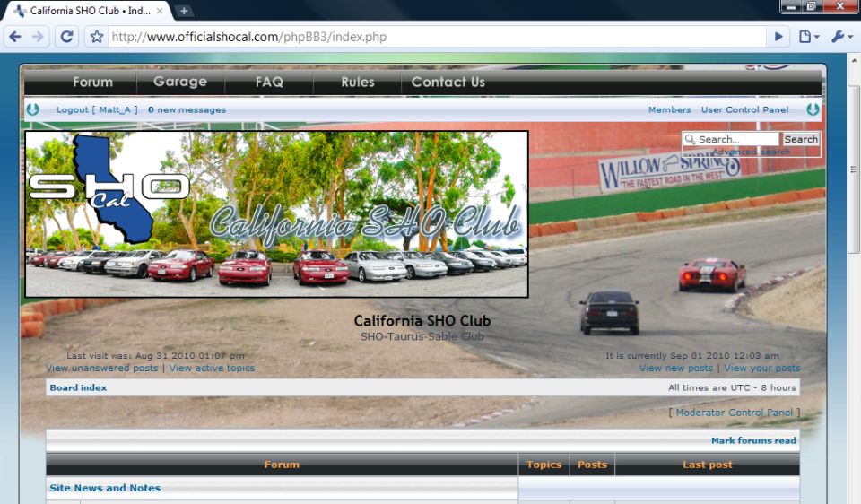
Task: Open the 0 new messages link
Action: pos(187,109)
